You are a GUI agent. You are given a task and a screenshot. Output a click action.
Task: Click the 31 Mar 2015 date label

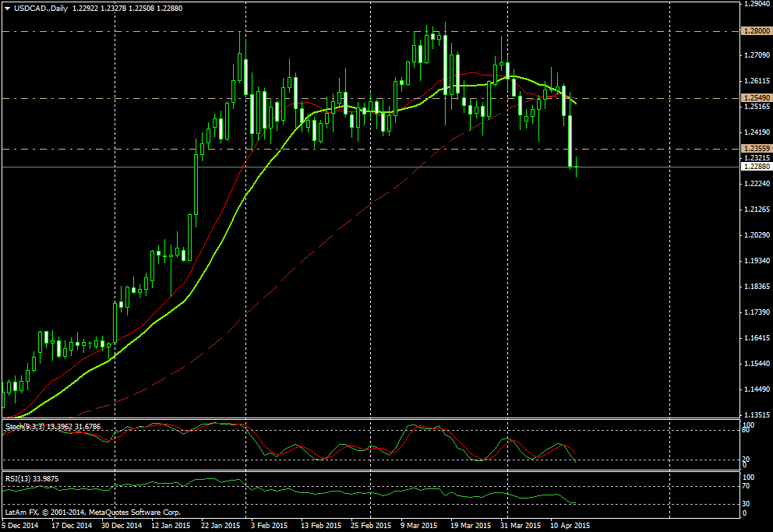click(x=522, y=526)
